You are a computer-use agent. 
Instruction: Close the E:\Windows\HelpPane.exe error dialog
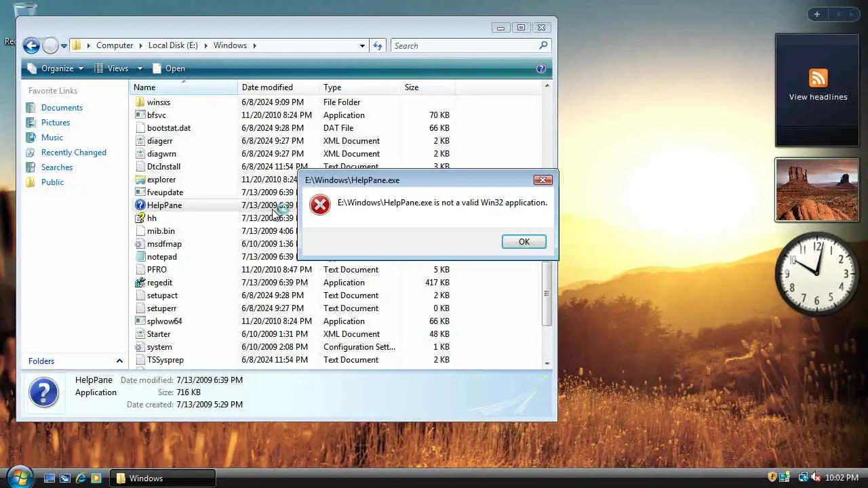tap(542, 180)
